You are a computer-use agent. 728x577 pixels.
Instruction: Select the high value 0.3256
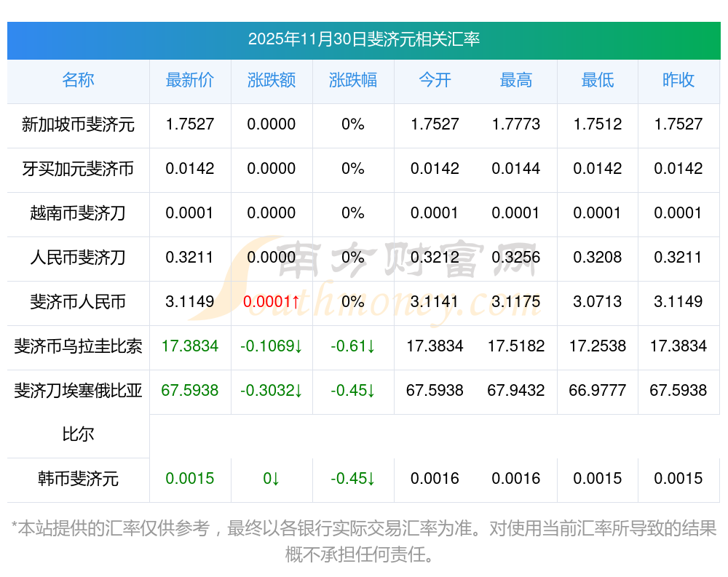(x=516, y=257)
